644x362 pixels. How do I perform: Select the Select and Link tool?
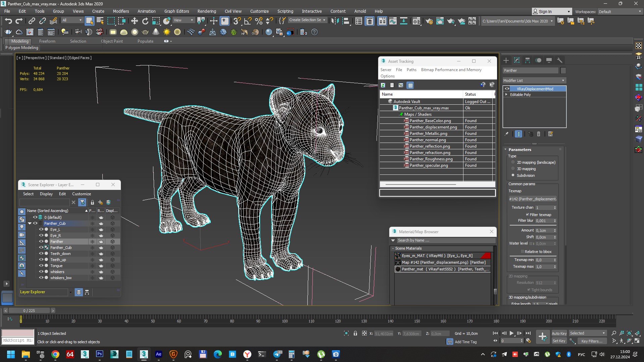tap(32, 21)
